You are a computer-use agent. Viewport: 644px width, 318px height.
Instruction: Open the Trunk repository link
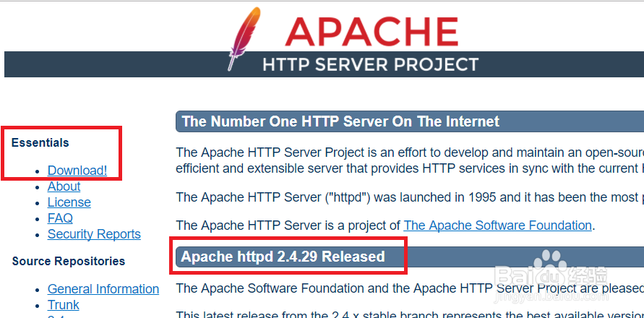[x=64, y=305]
